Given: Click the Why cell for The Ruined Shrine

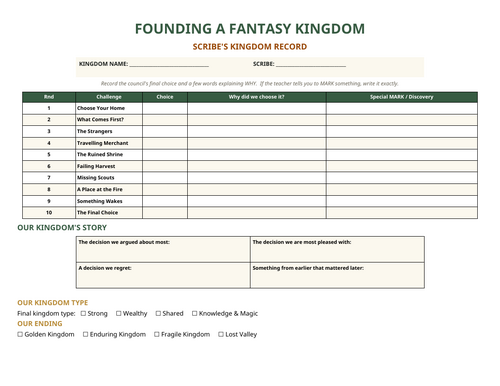Looking at the screenshot, I should click(x=257, y=155).
